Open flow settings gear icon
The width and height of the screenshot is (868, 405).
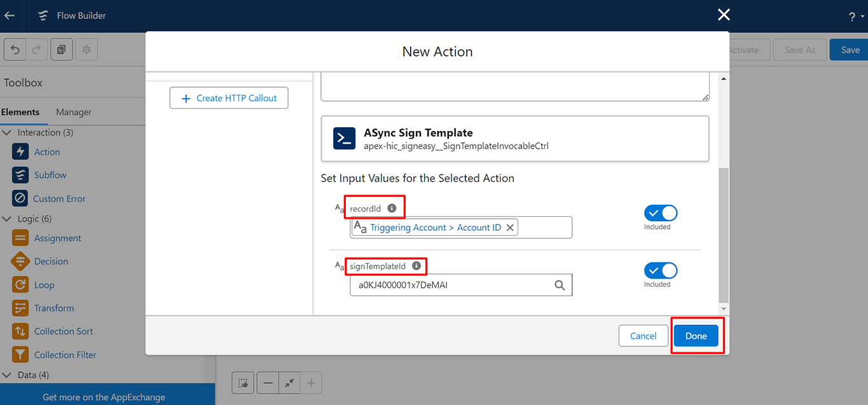click(x=86, y=50)
